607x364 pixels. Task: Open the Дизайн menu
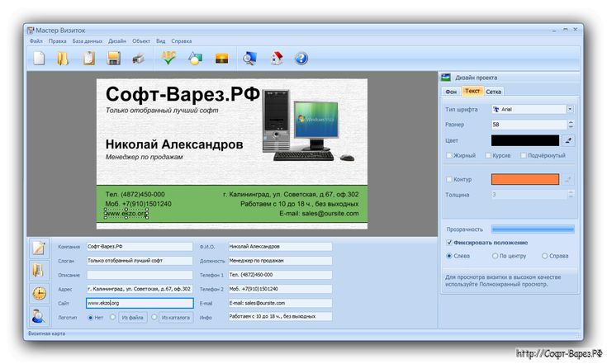pos(117,41)
